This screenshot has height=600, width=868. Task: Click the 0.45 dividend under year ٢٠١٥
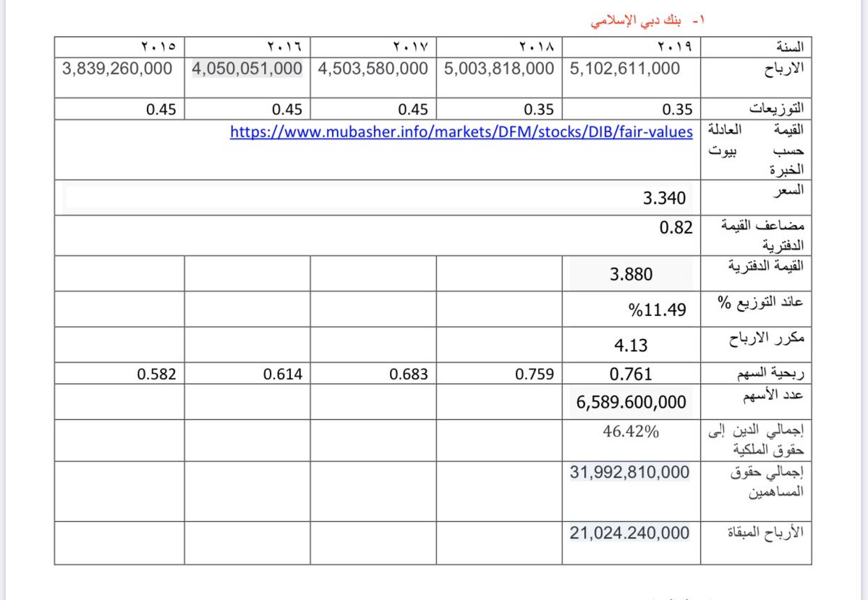(x=161, y=110)
